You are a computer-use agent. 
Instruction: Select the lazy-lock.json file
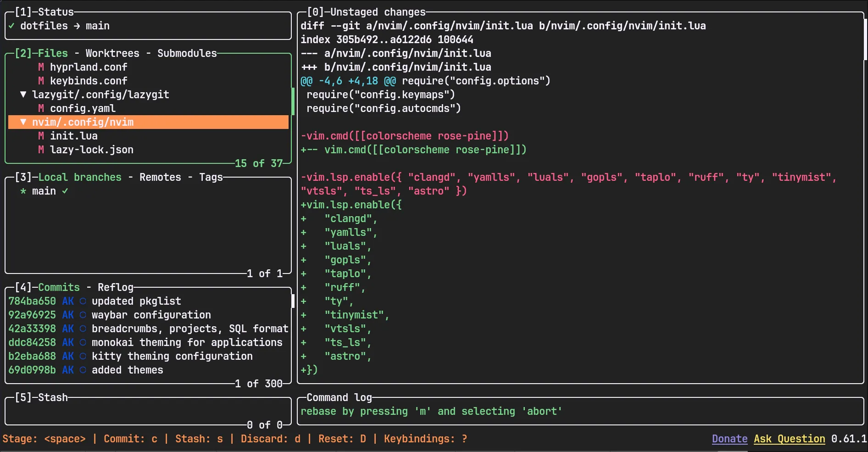pyautogui.click(x=92, y=150)
